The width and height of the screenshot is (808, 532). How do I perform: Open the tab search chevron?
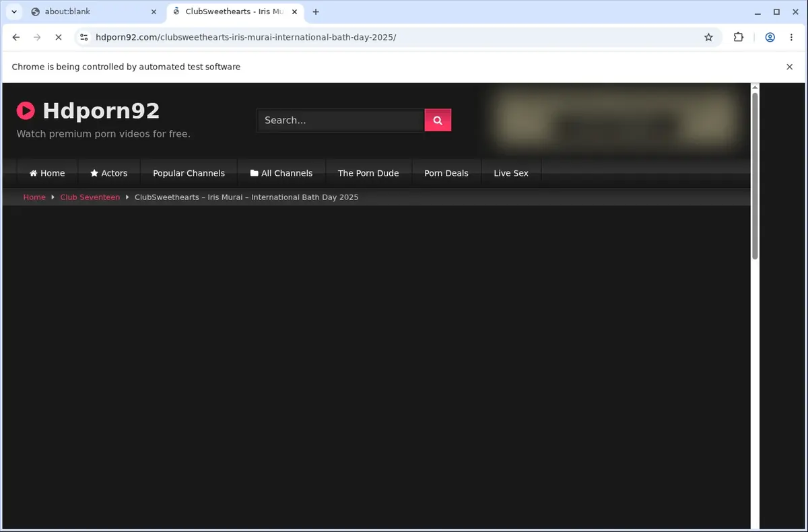tap(14, 11)
